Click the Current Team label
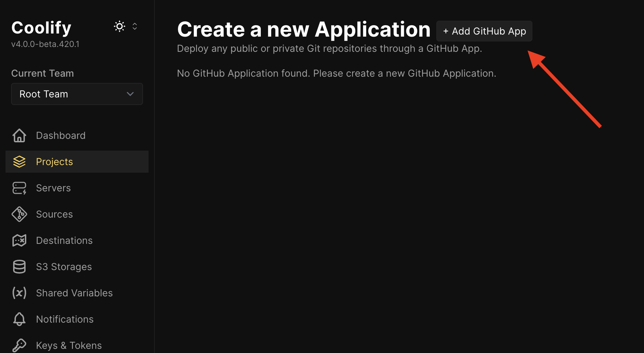644x353 pixels. pyautogui.click(x=42, y=73)
